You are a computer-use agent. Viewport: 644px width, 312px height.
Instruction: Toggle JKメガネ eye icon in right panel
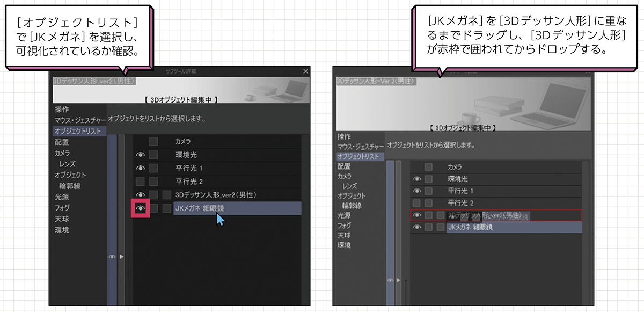pyautogui.click(x=416, y=227)
